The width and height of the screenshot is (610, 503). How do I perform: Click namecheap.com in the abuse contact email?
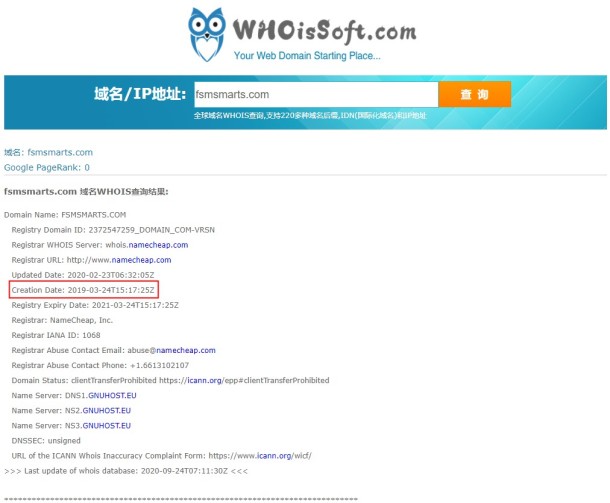[x=186, y=350]
